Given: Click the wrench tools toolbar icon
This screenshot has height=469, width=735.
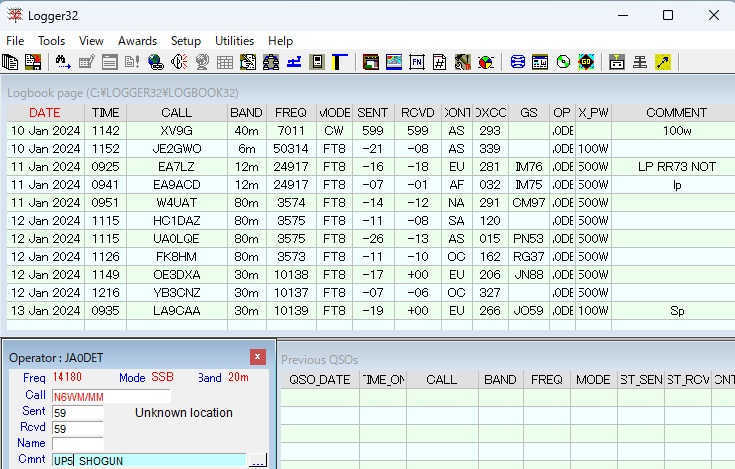Looking at the screenshot, I should point(462,62).
